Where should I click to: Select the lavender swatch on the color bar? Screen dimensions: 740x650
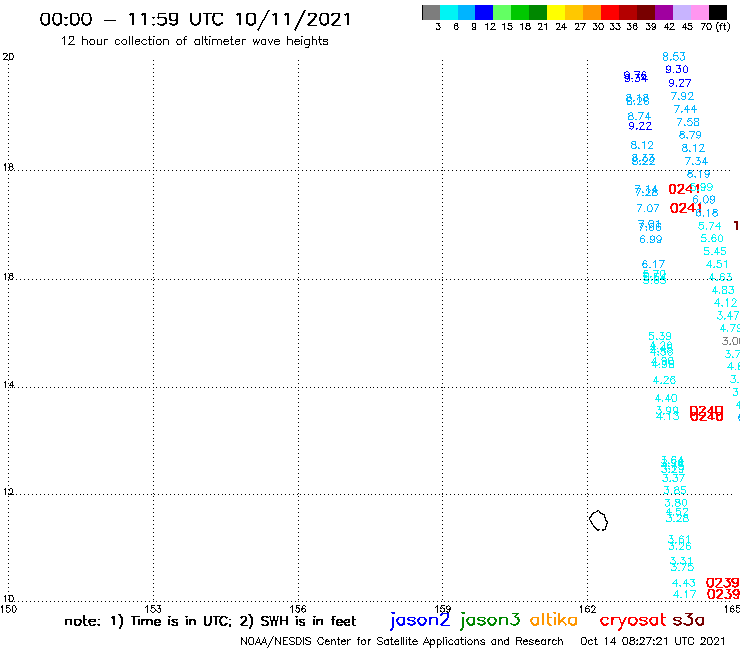coord(682,12)
